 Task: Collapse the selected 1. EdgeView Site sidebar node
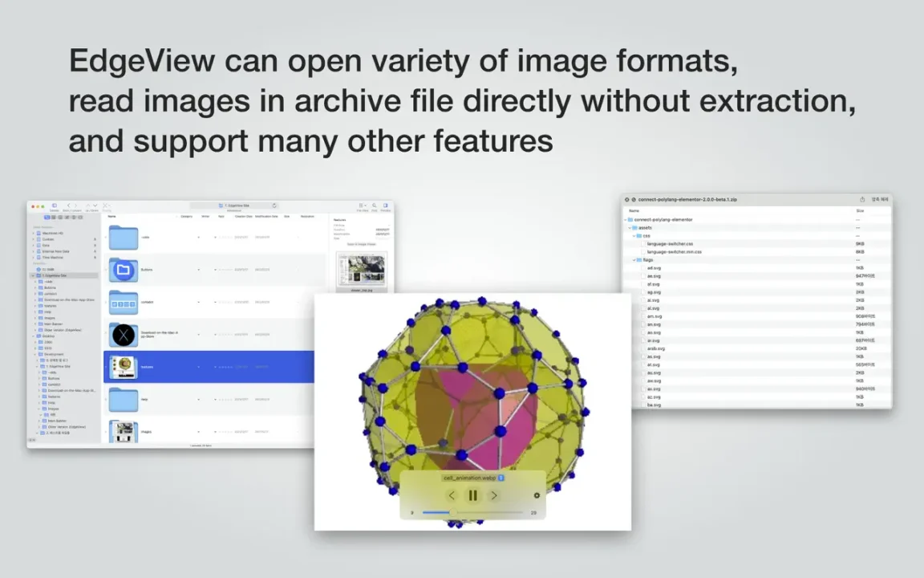[x=33, y=275]
